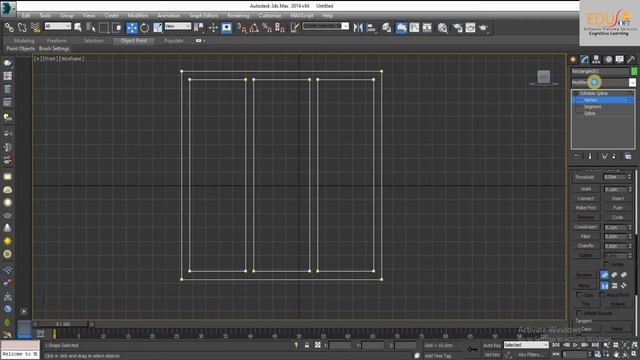The width and height of the screenshot is (640, 360).
Task: Open the Modifier List dropdown arrow
Action: point(632,82)
